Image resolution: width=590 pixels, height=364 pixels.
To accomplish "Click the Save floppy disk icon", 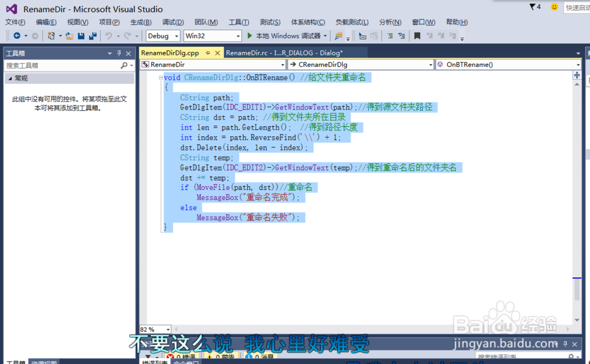I will [81, 36].
